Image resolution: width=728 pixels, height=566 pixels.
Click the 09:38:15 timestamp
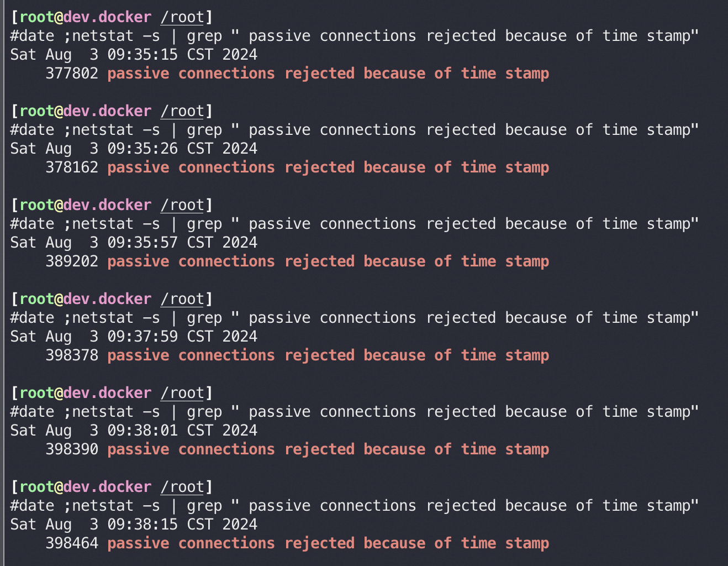(x=143, y=524)
